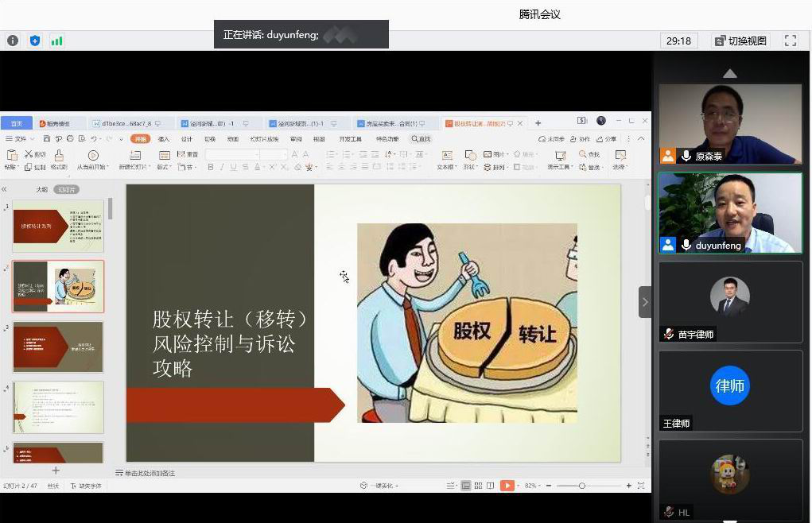Viewport: 812px width, 523px height.
Task: Click the text box tool icon
Action: pos(446,155)
